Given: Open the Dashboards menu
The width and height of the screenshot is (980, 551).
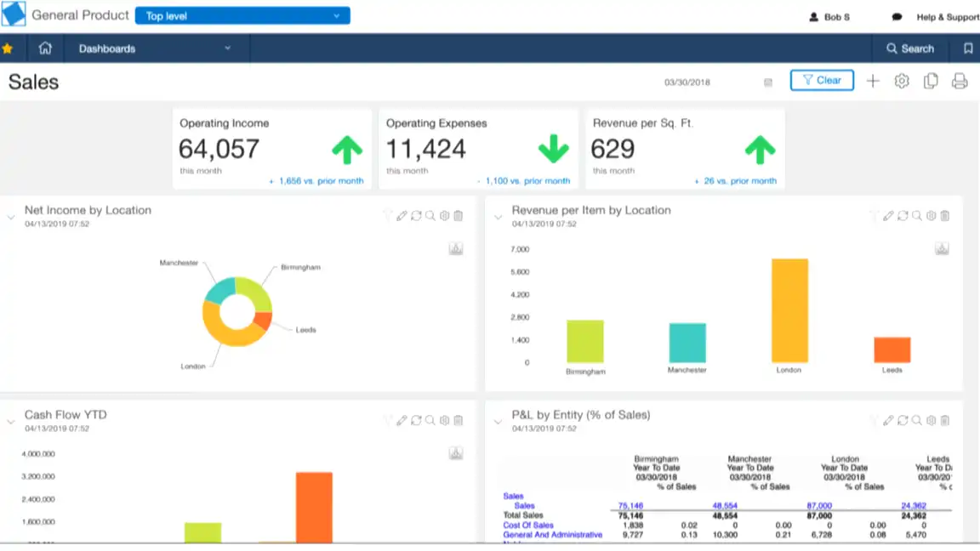Looking at the screenshot, I should click(106, 48).
